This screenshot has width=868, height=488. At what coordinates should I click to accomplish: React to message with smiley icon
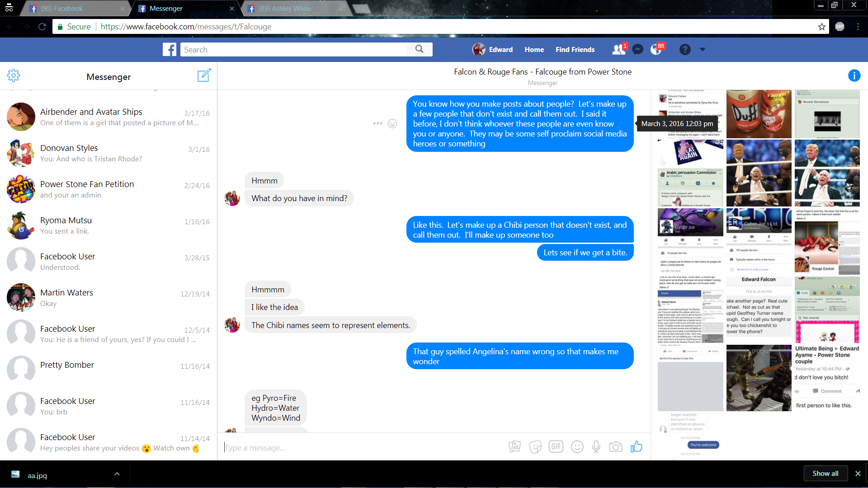[x=392, y=123]
